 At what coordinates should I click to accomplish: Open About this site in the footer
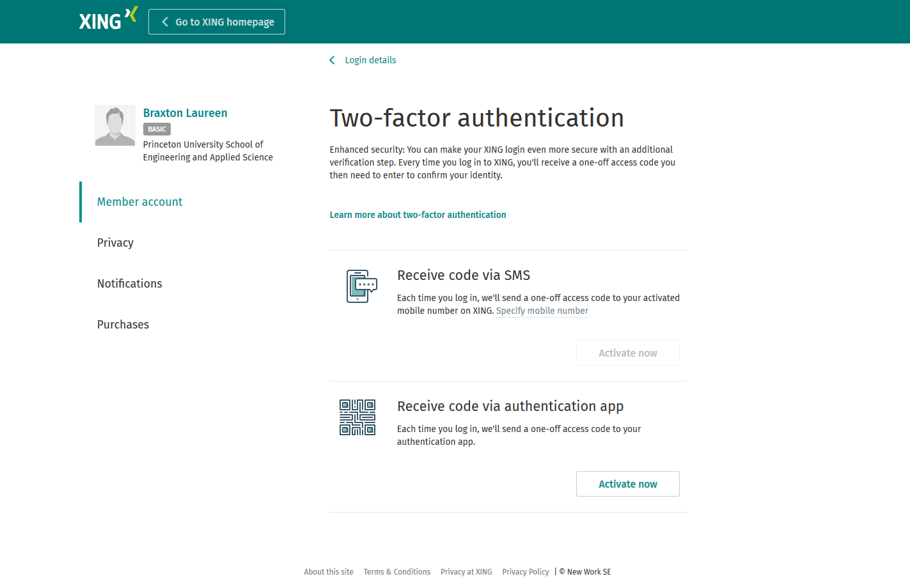(329, 572)
